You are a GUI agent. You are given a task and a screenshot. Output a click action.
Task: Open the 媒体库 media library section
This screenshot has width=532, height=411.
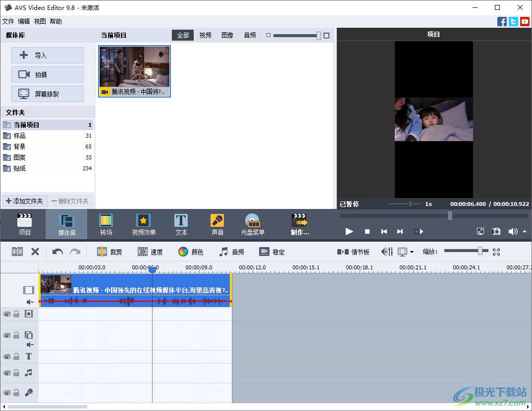66,224
